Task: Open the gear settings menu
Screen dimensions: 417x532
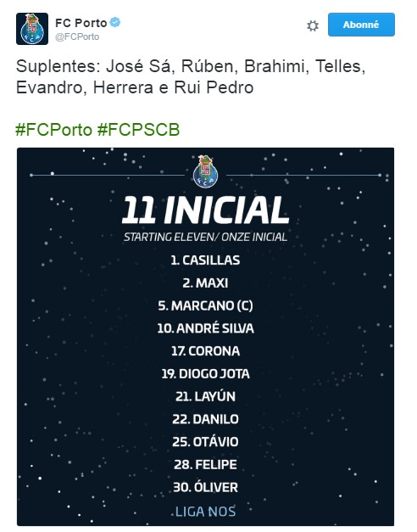Action: (x=313, y=25)
